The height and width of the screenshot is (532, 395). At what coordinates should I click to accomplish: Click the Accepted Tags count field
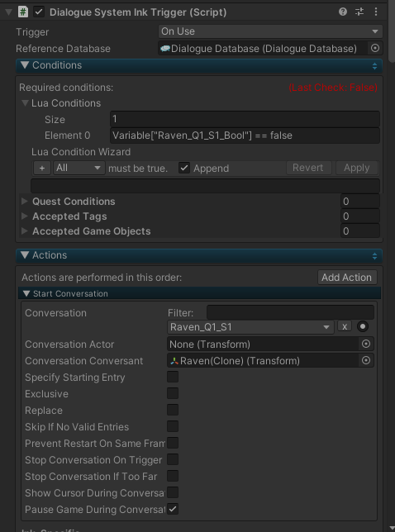coord(360,216)
